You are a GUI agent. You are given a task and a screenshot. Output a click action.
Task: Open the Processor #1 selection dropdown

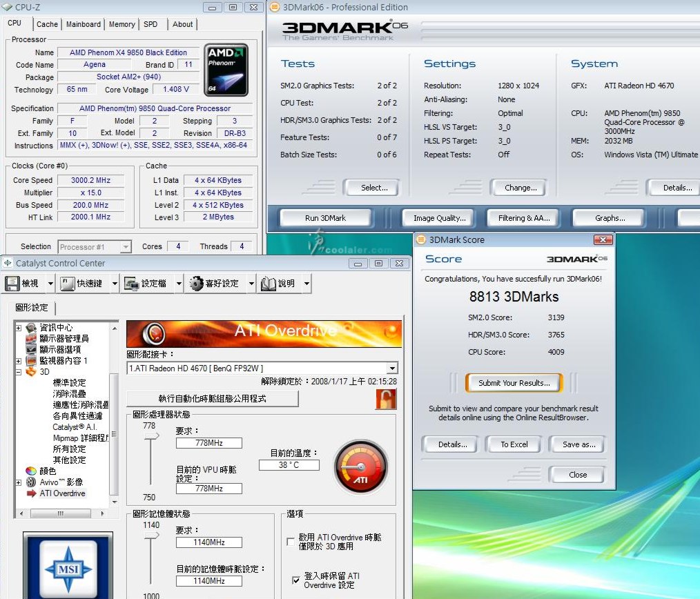[x=126, y=247]
